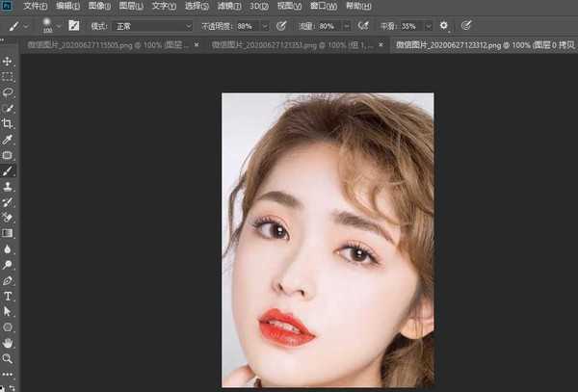This screenshot has height=392, width=578.
Task: Select the Zoom tool
Action: click(8, 357)
